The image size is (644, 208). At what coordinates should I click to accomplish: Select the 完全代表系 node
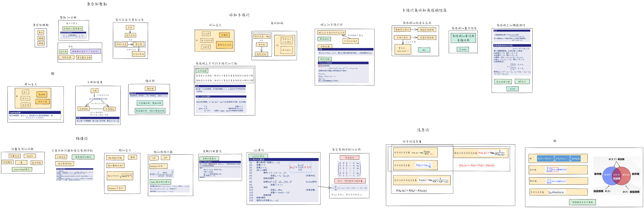click(x=139, y=54)
